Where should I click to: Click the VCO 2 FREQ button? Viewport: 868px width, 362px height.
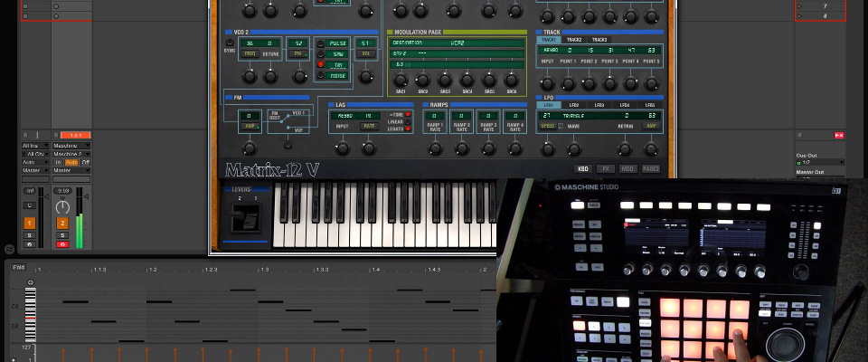coord(250,53)
